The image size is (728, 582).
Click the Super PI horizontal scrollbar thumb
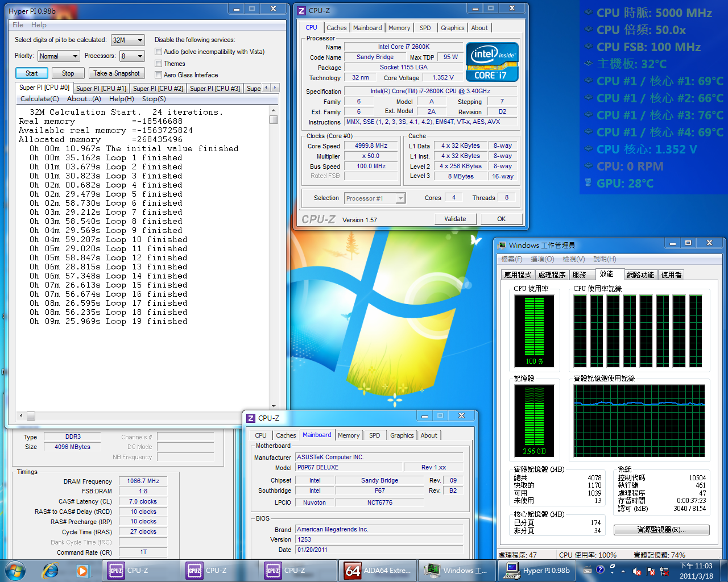(31, 415)
